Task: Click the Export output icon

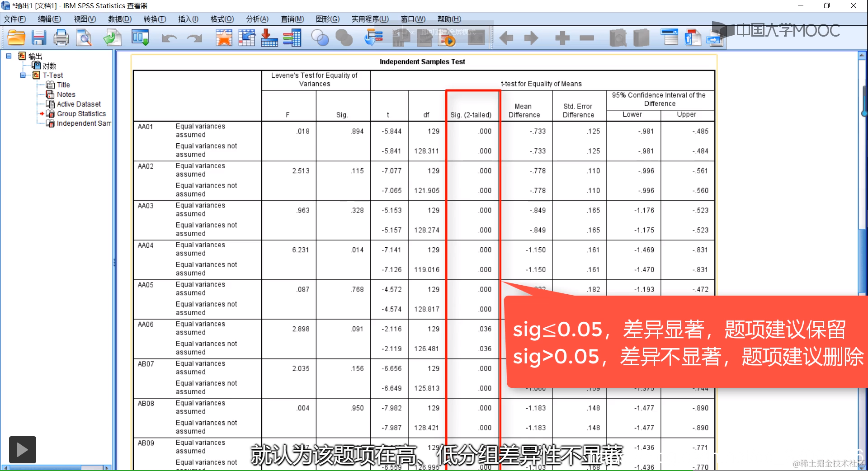Action: 112,38
